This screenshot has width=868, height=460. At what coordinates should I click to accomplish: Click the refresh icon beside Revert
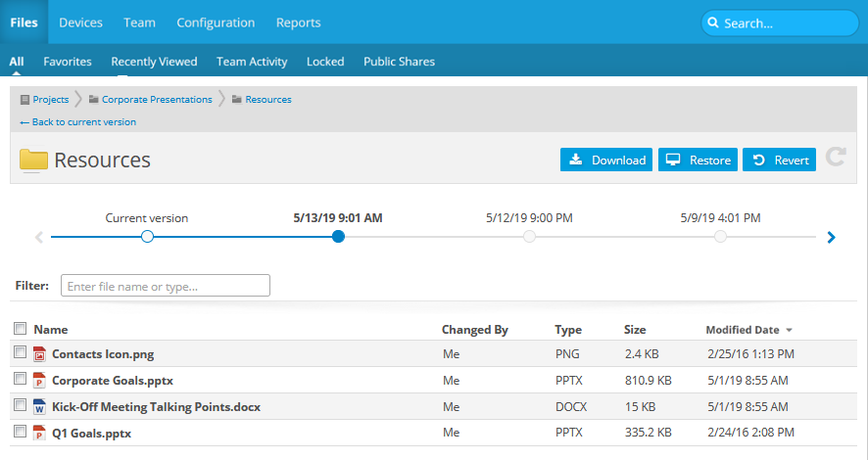[x=836, y=159]
